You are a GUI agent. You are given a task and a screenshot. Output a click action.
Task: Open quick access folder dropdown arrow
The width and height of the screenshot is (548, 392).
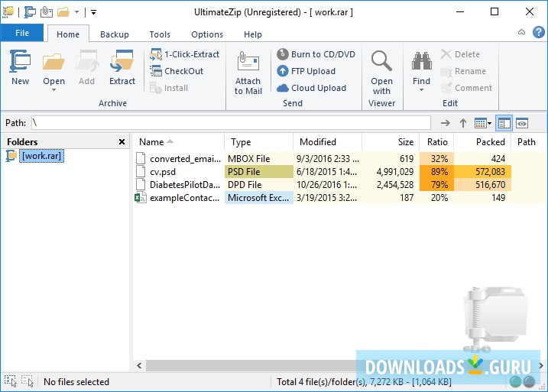click(76, 12)
